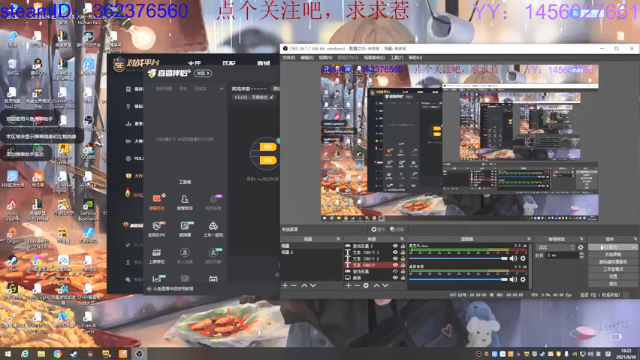Move the selected source up in the Sources panel

[376, 285]
